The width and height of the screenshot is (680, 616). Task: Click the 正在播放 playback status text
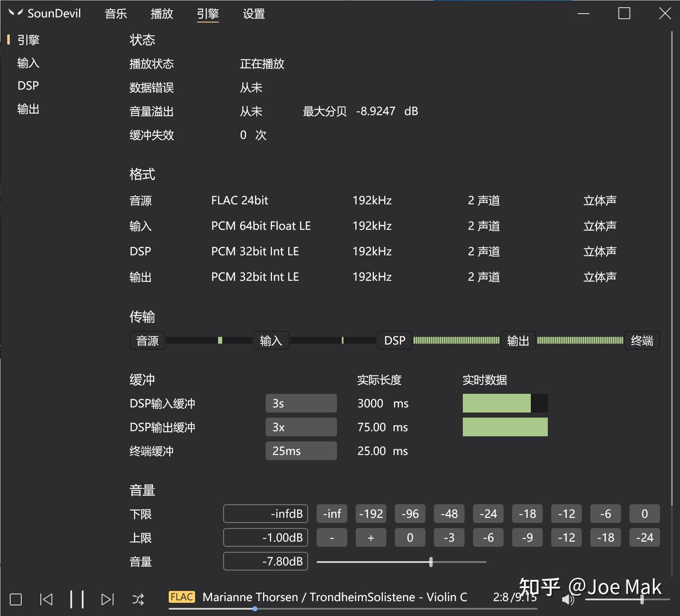click(x=262, y=64)
